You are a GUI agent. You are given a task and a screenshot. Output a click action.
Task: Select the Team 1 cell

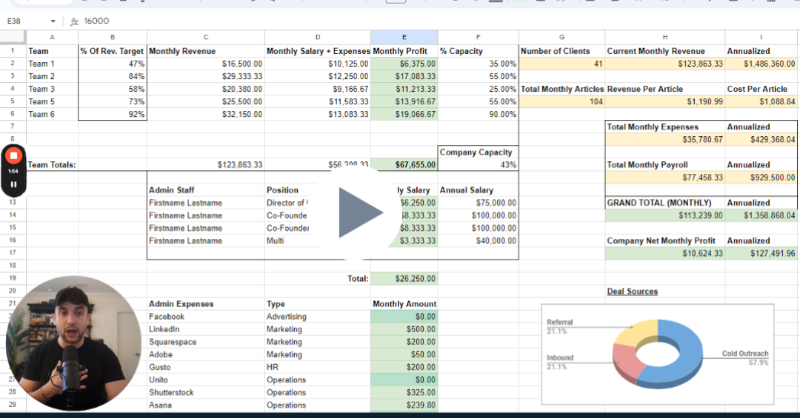coord(52,64)
